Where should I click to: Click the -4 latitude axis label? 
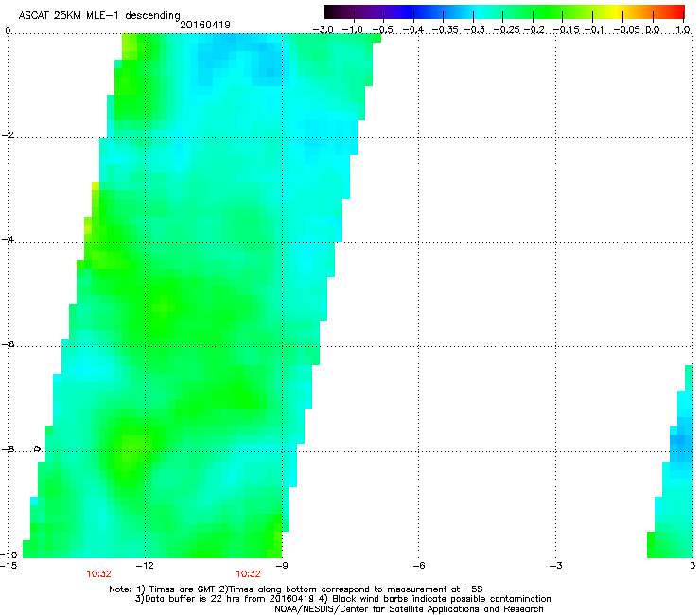(8, 239)
